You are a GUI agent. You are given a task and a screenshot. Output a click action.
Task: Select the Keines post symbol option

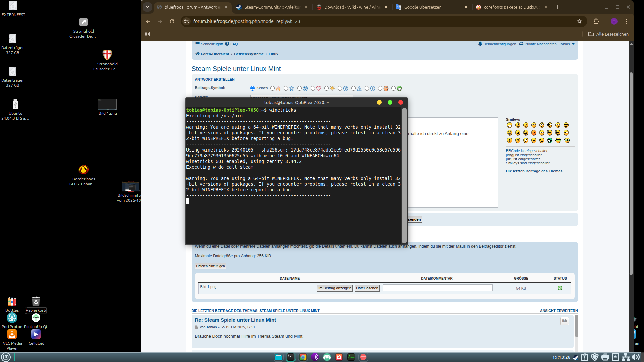(x=253, y=88)
